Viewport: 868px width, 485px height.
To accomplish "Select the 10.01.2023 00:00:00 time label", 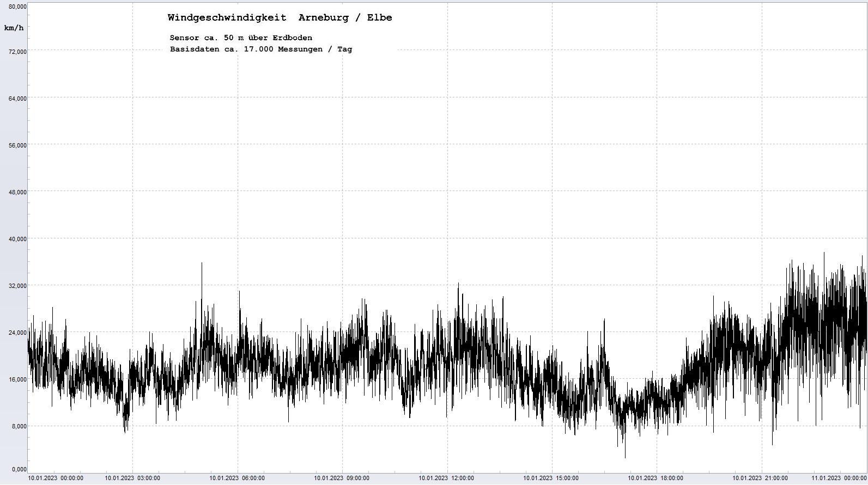I will 56,478.
